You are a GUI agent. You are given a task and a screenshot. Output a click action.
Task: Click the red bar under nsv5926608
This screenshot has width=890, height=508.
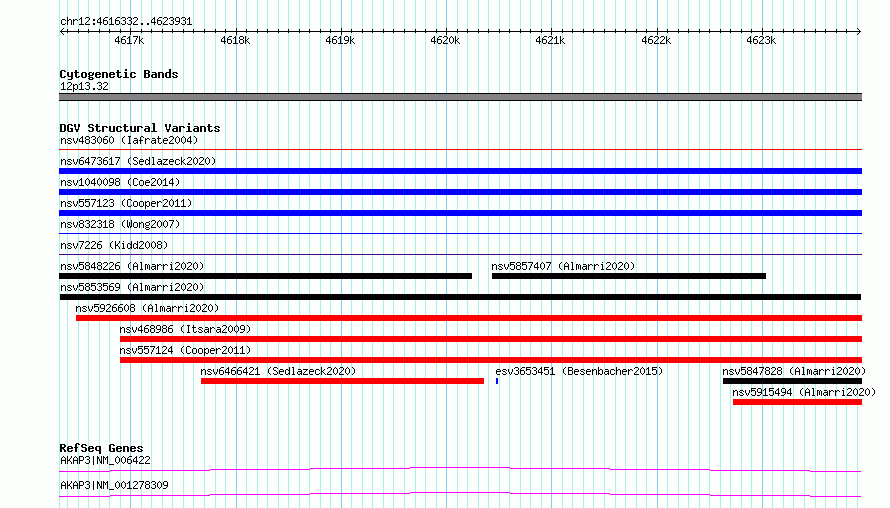point(469,318)
